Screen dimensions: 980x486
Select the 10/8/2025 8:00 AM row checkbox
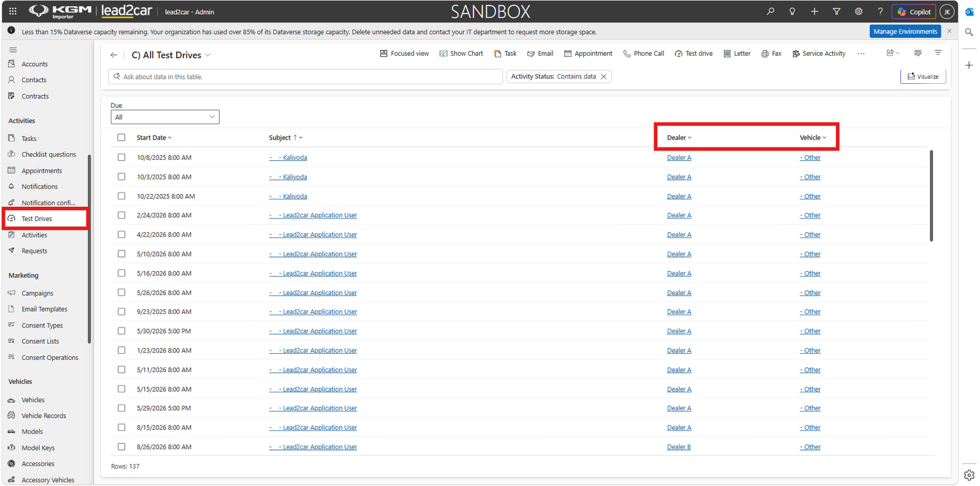point(121,157)
